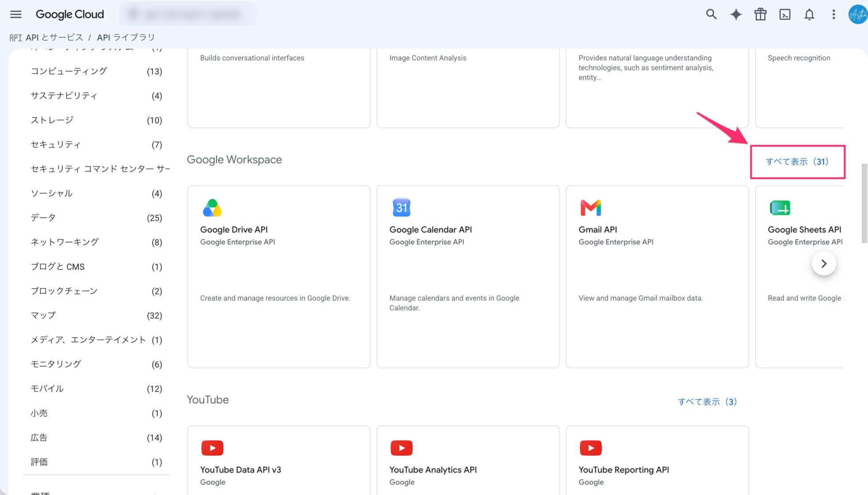The width and height of the screenshot is (868, 495).
Task: Click the Google Sheets API icon
Action: coord(780,208)
